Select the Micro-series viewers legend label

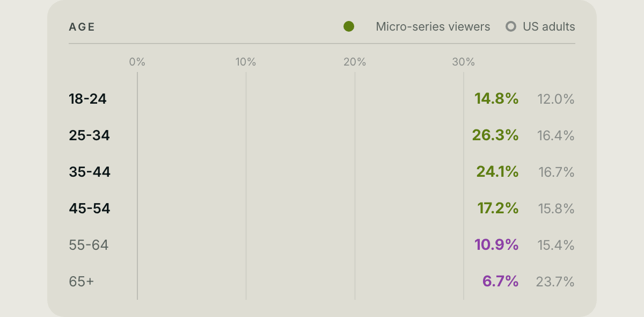[x=433, y=26]
